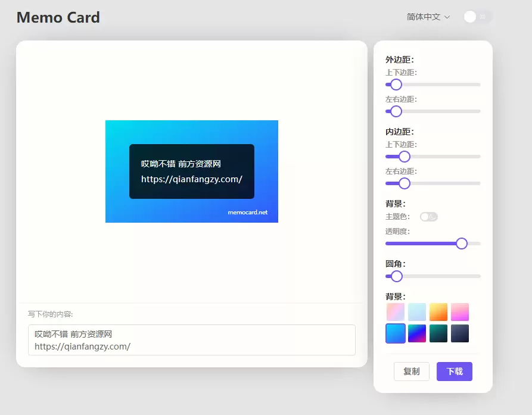The image size is (532, 415).
Task: Click the 内边距 section heading
Action: (400, 132)
